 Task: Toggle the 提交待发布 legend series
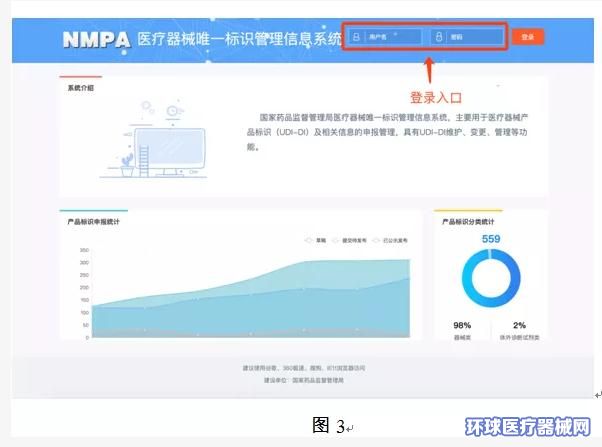pyautogui.click(x=350, y=240)
